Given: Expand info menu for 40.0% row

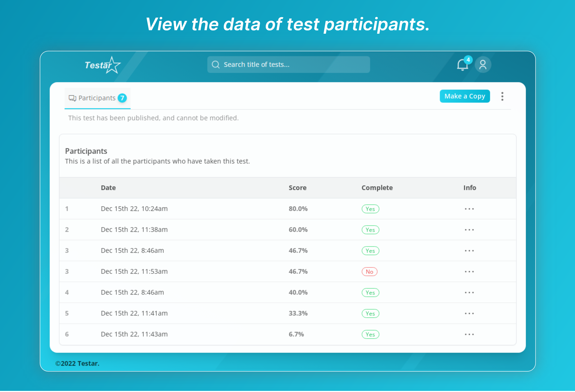Looking at the screenshot, I should coord(469,293).
